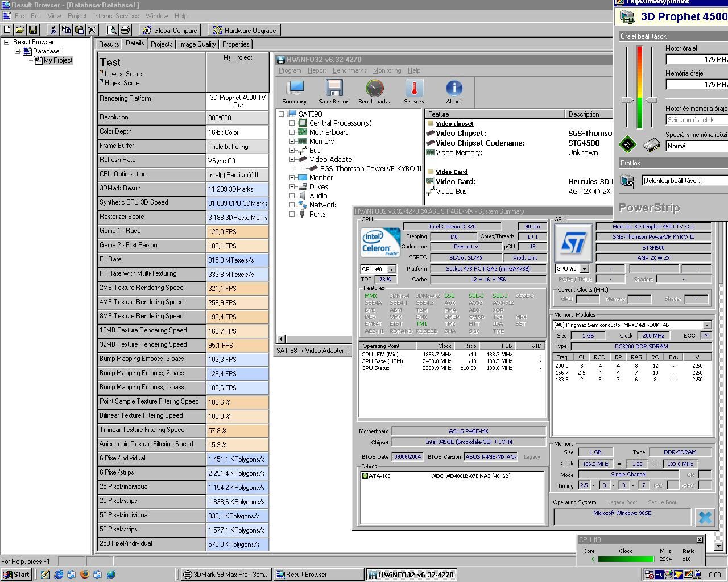728x582 pixels.
Task: Click the Result Browser taskbar button
Action: pos(318,575)
